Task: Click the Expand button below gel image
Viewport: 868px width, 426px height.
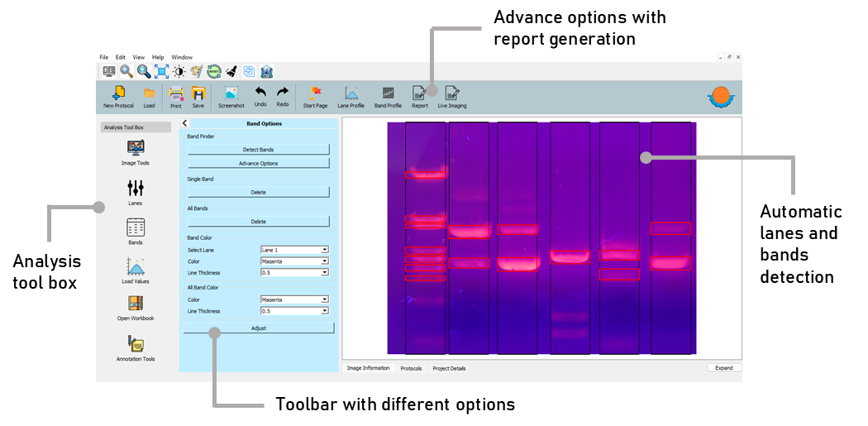Action: coord(723,368)
